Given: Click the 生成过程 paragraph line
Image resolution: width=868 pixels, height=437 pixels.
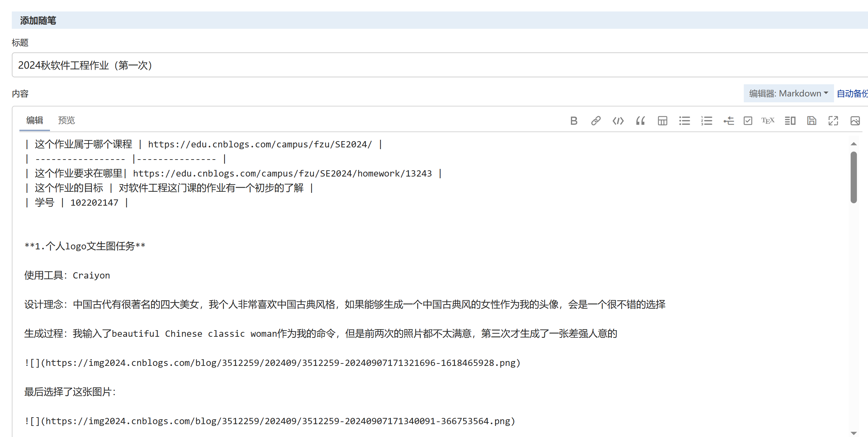Looking at the screenshot, I should (321, 334).
